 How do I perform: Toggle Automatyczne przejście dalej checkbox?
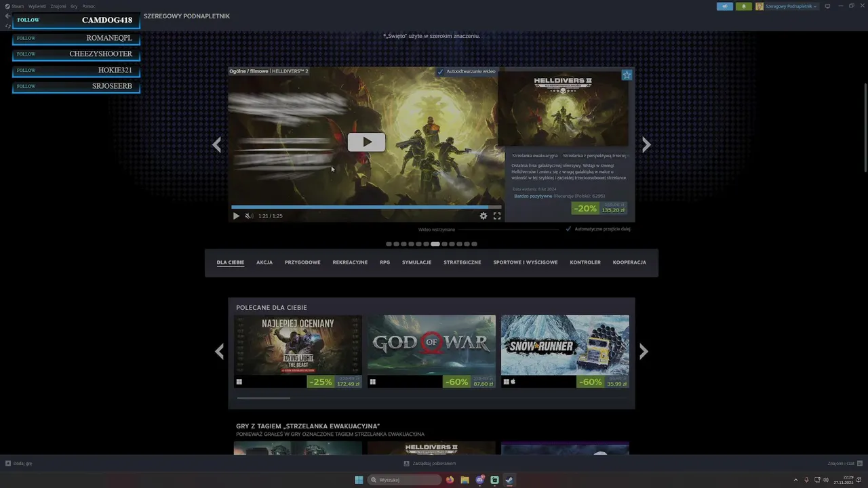tap(568, 229)
